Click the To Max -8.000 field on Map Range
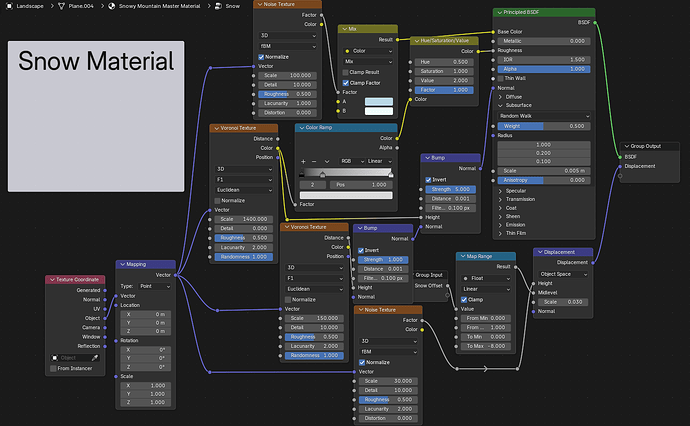The width and height of the screenshot is (690, 426). [486, 346]
